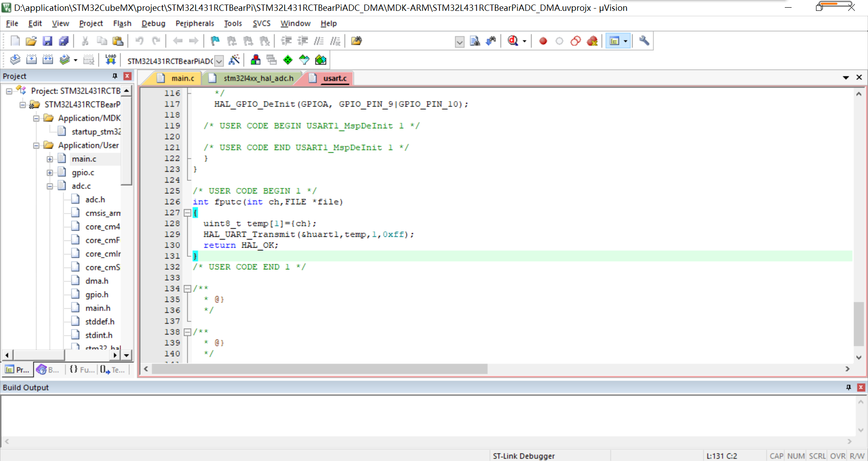Create a new file with New icon
Viewport: 868px width, 461px height.
(15, 41)
